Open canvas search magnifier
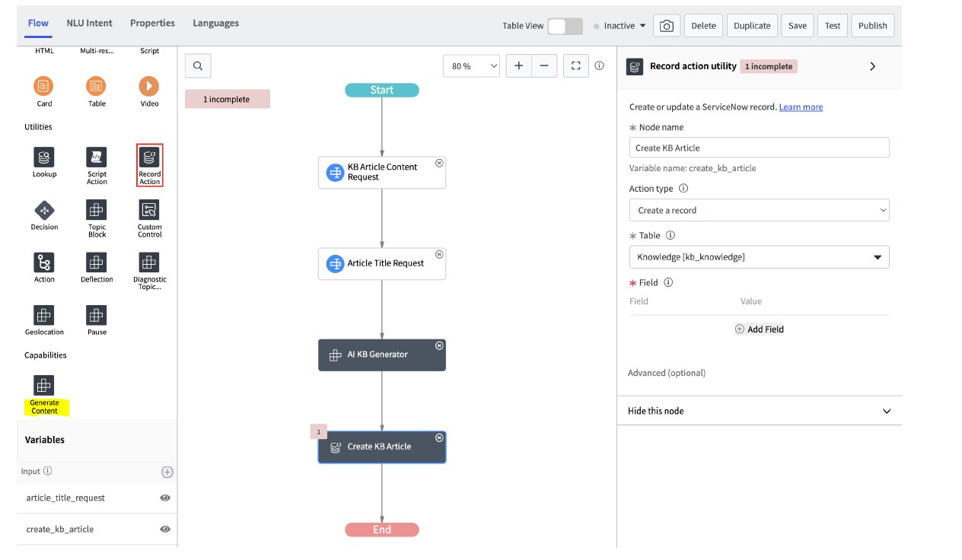The image size is (962, 560). pyautogui.click(x=198, y=66)
